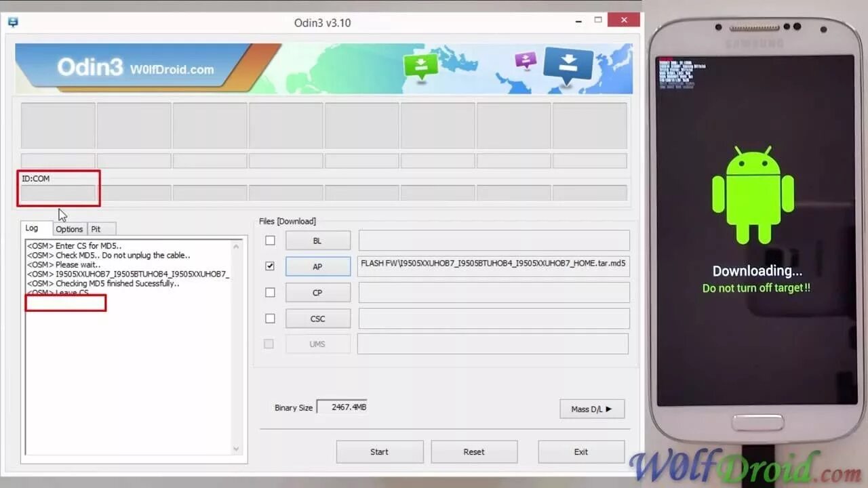Maximize the Odin3 window
Viewport: 868px width, 488px height.
pos(598,20)
